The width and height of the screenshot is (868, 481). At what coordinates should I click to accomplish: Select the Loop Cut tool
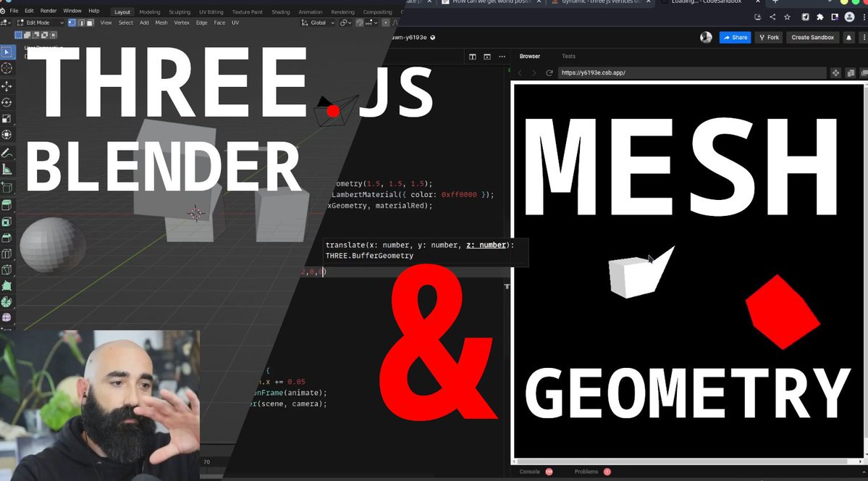(7, 254)
